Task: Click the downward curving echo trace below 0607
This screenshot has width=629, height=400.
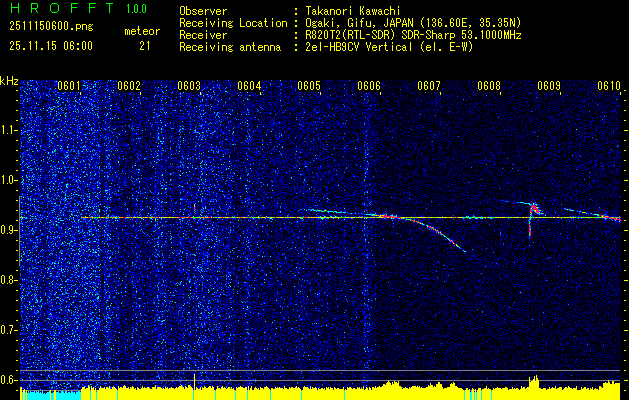Action: [435, 233]
